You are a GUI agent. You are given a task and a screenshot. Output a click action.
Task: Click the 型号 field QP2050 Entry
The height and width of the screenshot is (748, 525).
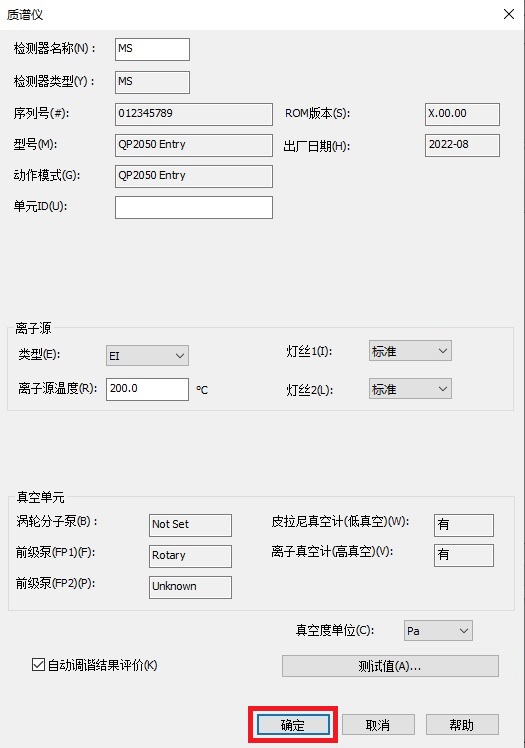(x=194, y=145)
